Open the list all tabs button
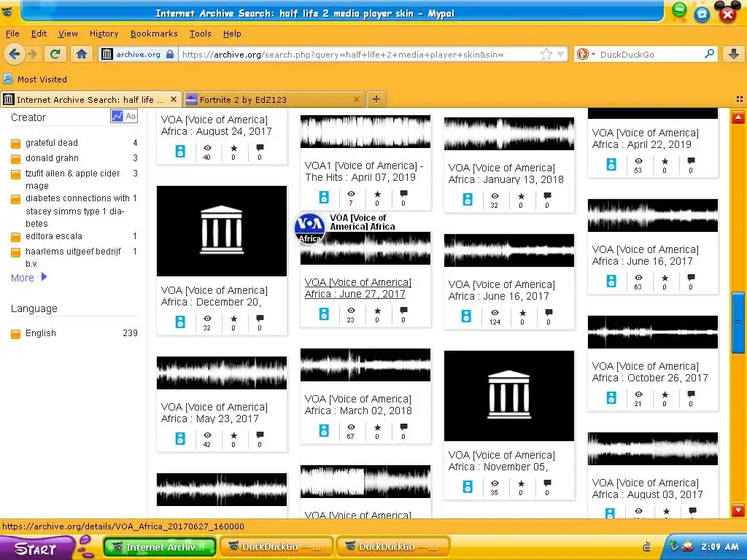747x560 pixels. (x=740, y=99)
